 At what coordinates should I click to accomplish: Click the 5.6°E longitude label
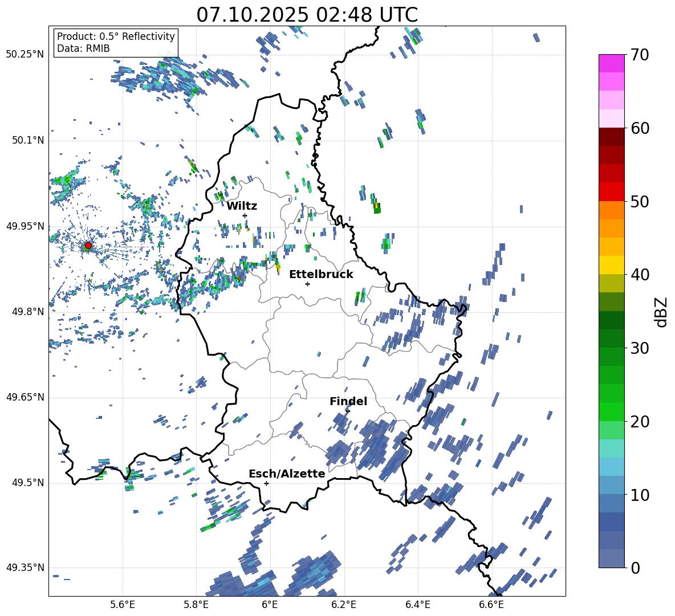point(123,605)
